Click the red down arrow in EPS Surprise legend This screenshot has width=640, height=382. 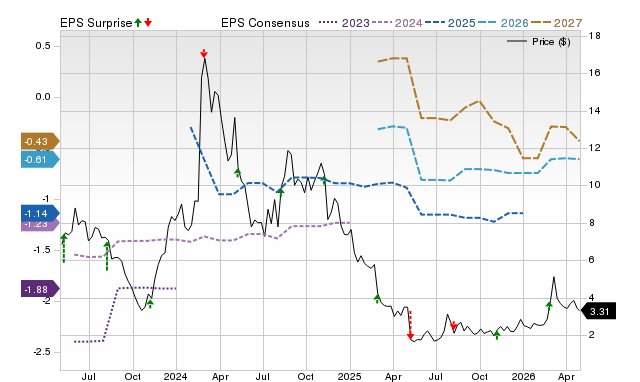coord(148,23)
